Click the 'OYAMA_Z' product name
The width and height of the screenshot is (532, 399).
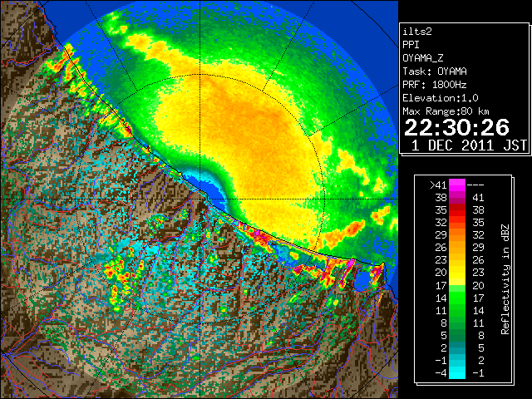[423, 58]
